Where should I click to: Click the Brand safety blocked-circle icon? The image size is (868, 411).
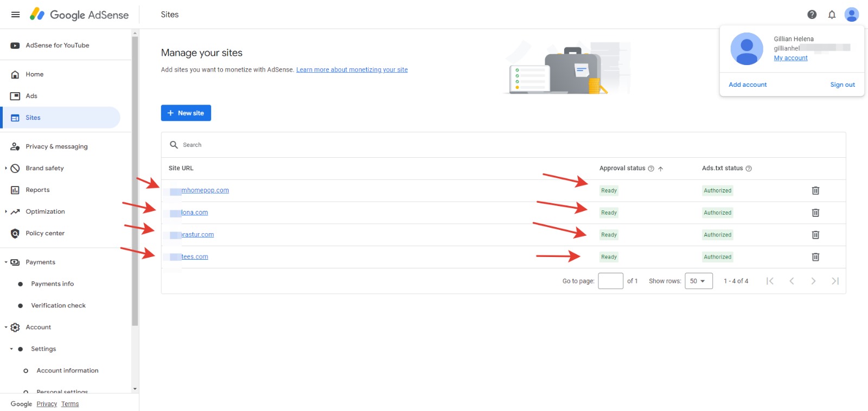15,168
